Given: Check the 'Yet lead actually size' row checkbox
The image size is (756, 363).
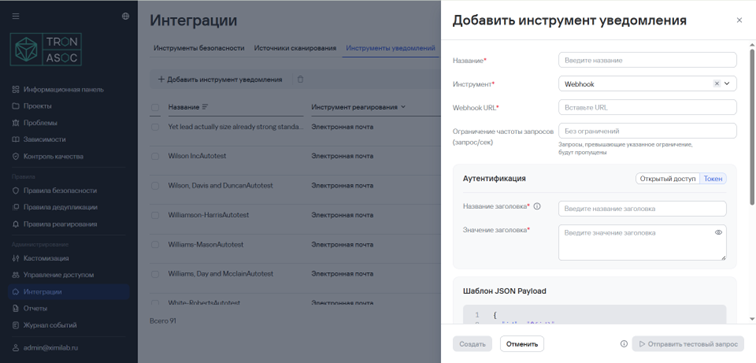Looking at the screenshot, I should 155,127.
